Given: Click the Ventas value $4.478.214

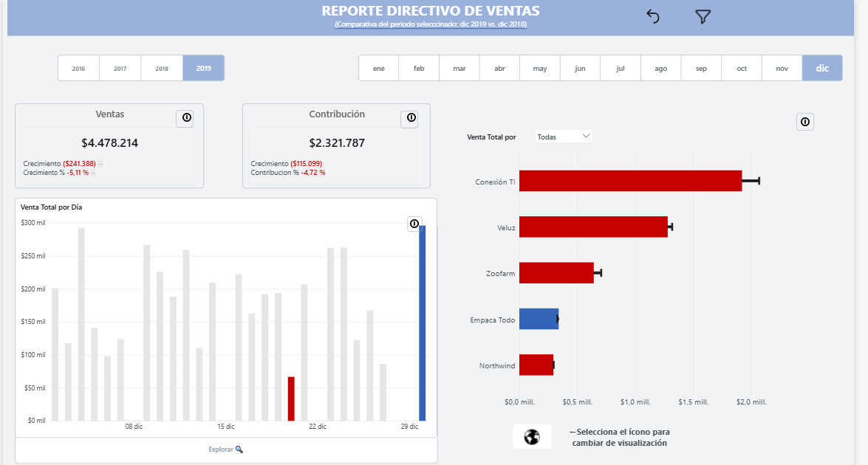Looking at the screenshot, I should (x=109, y=143).
